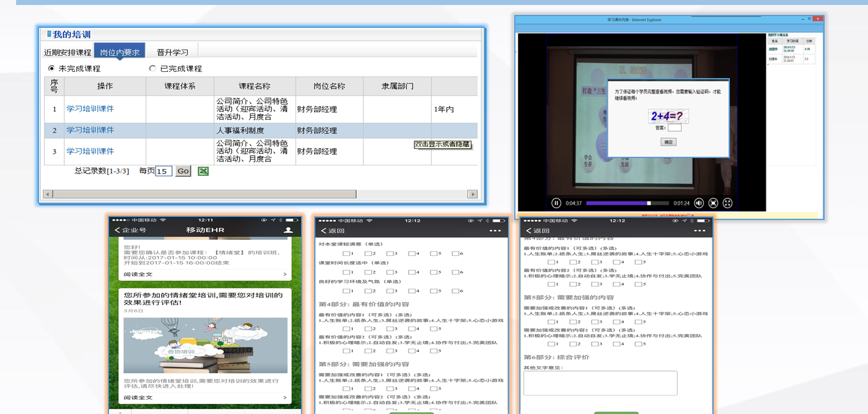
Task: Select the 未完成课程 radio button
Action: (51, 69)
